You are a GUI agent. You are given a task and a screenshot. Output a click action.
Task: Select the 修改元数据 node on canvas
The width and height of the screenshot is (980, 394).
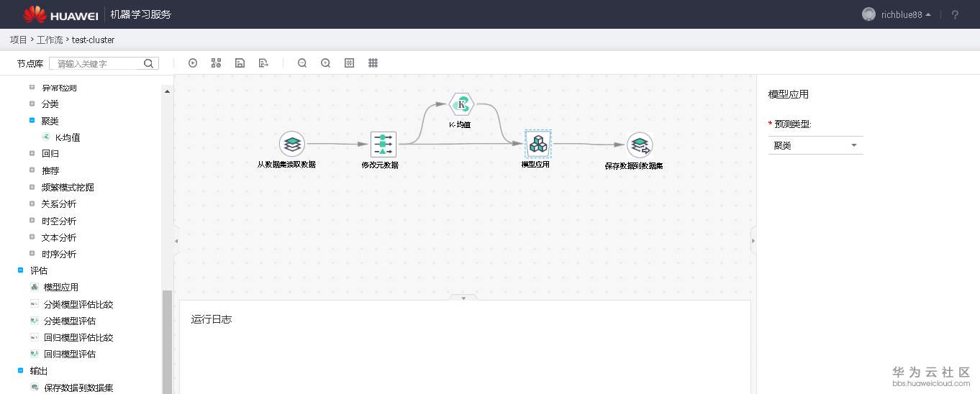pos(384,144)
